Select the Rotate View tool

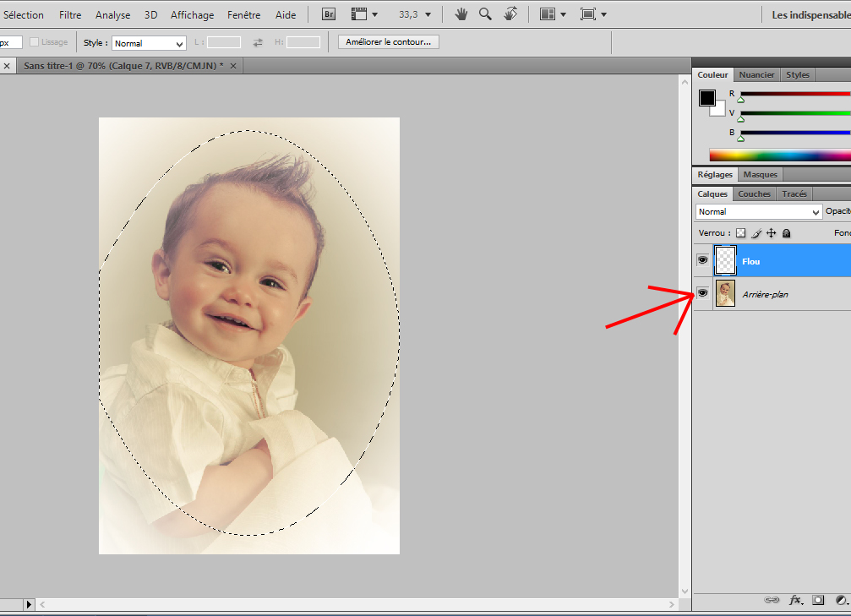pyautogui.click(x=510, y=14)
